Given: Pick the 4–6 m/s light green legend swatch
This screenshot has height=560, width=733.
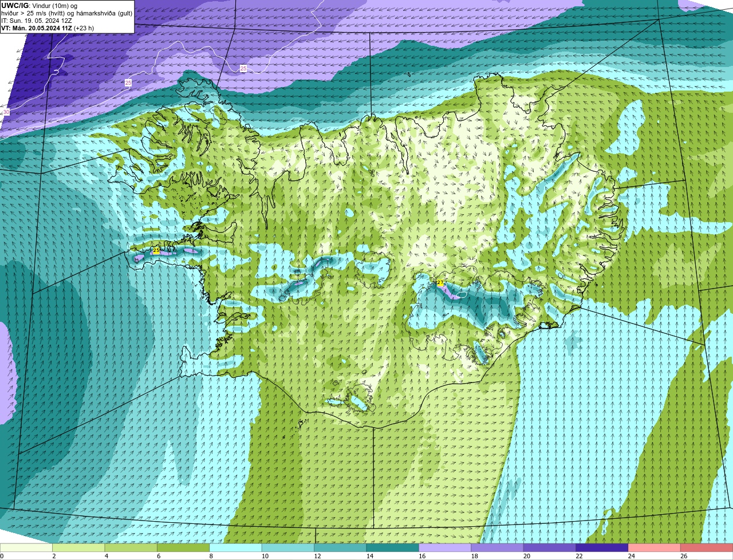Looking at the screenshot, I should pos(131,547).
